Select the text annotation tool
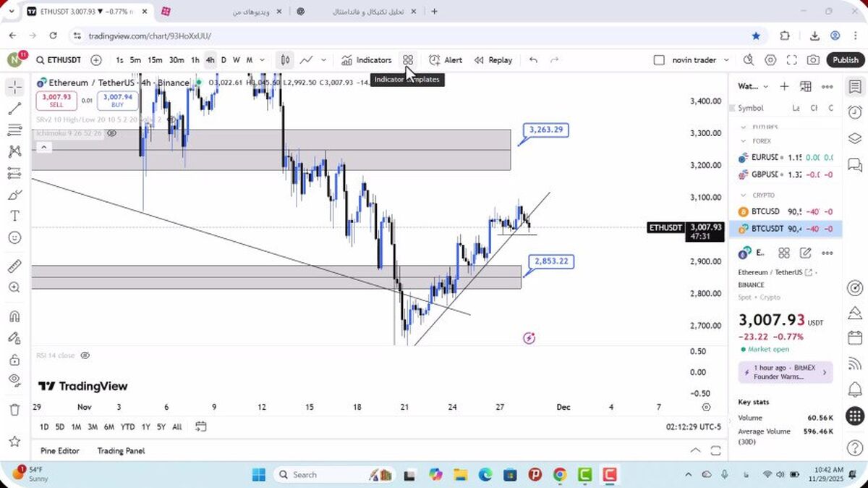This screenshot has width=868, height=488. coord(14,216)
